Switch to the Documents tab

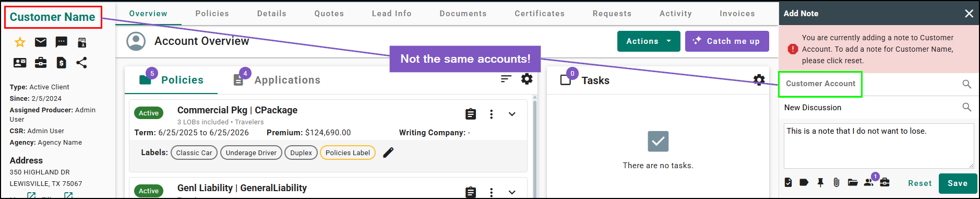pyautogui.click(x=463, y=14)
